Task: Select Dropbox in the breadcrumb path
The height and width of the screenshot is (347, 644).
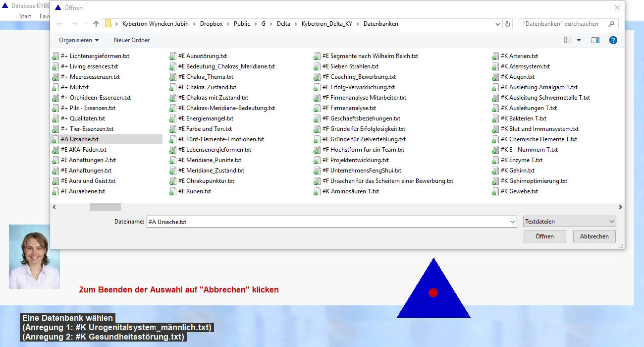Action: click(x=211, y=24)
